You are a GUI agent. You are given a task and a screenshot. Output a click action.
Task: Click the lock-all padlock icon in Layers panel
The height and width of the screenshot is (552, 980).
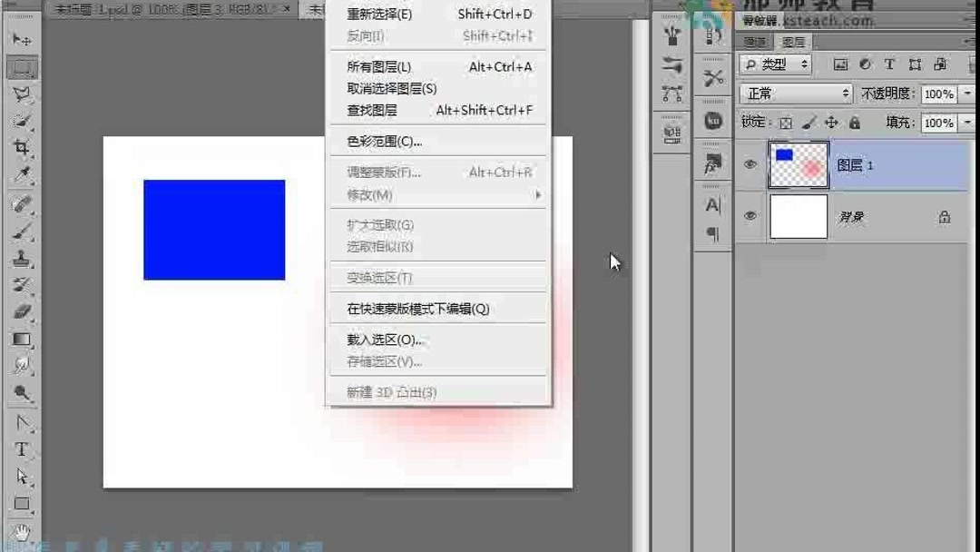tap(854, 123)
